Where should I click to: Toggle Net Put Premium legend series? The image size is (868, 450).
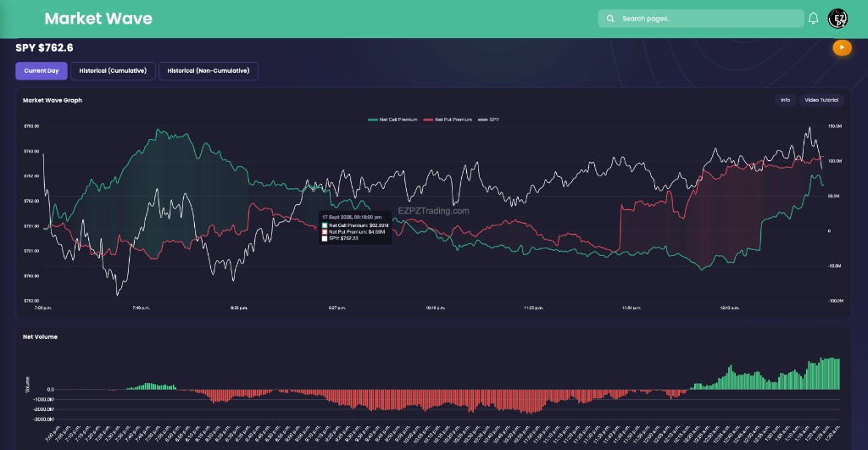pos(448,119)
